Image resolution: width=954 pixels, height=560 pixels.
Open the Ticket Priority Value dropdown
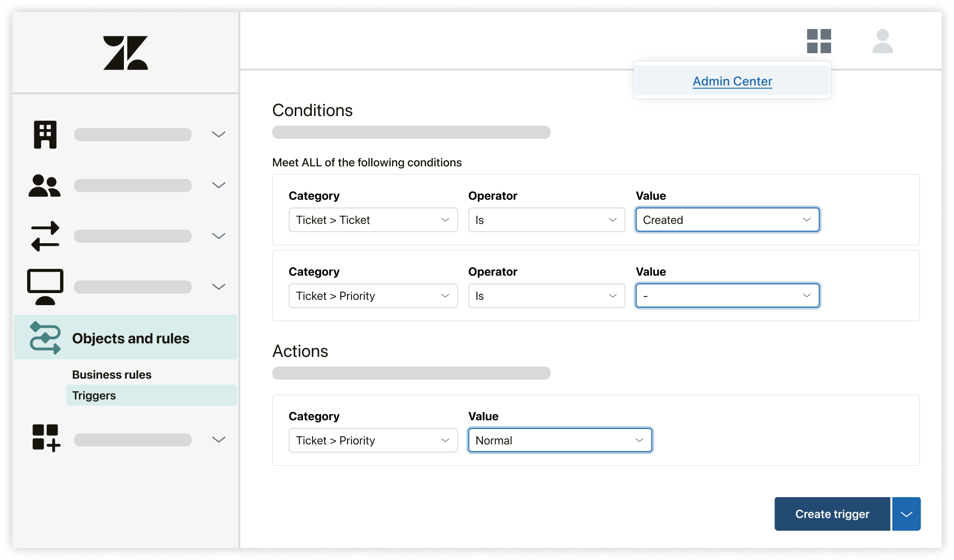(727, 295)
